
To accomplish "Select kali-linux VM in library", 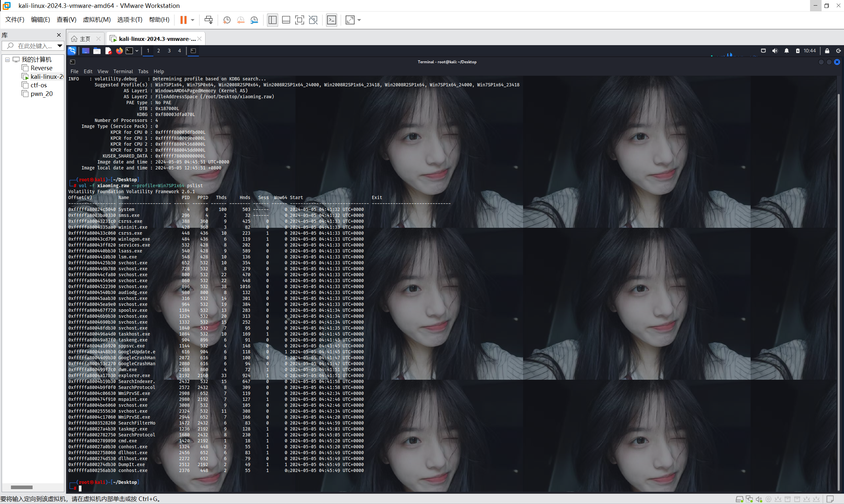I will pyautogui.click(x=43, y=77).
